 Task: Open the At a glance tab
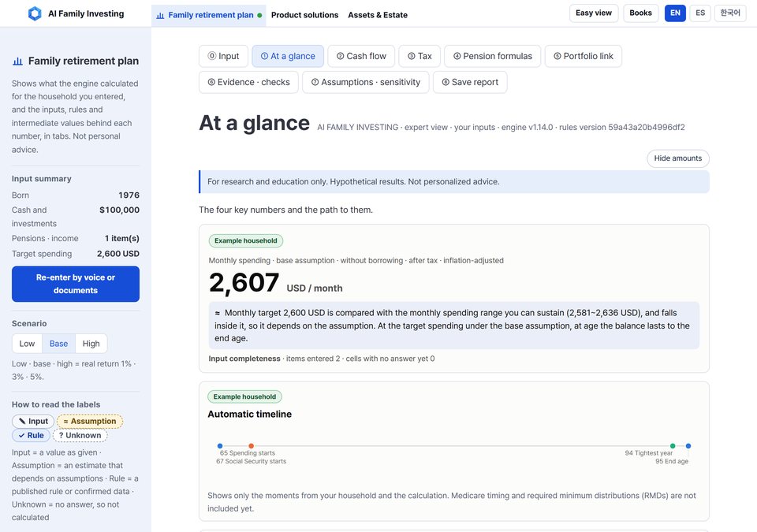pyautogui.click(x=289, y=56)
